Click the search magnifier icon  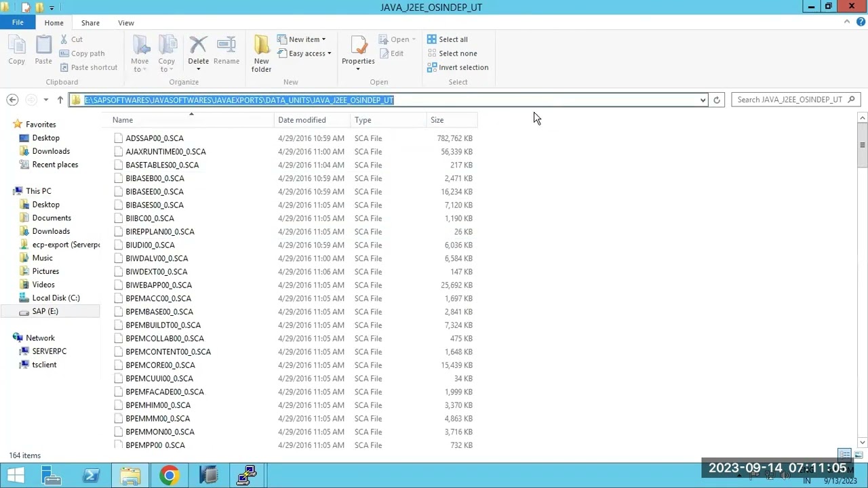(x=851, y=100)
